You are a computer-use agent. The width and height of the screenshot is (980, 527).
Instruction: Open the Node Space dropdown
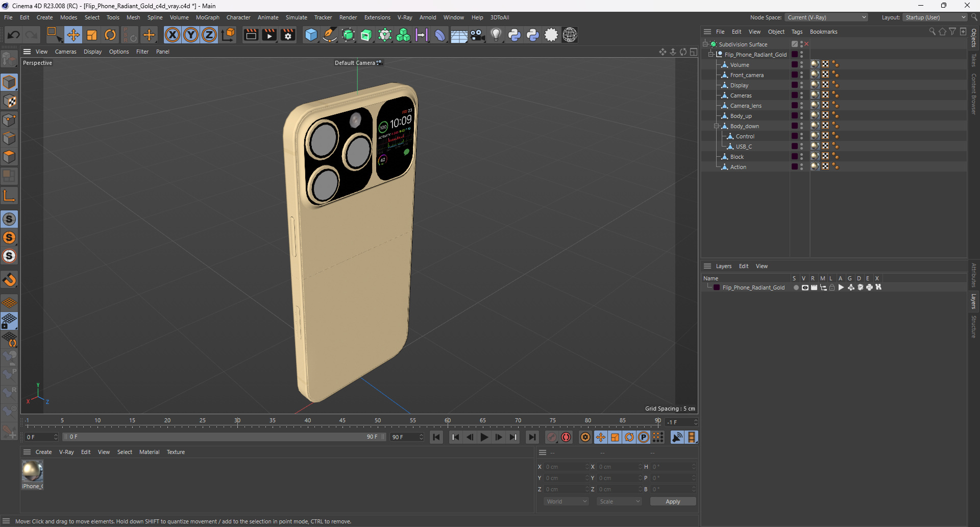coord(826,17)
